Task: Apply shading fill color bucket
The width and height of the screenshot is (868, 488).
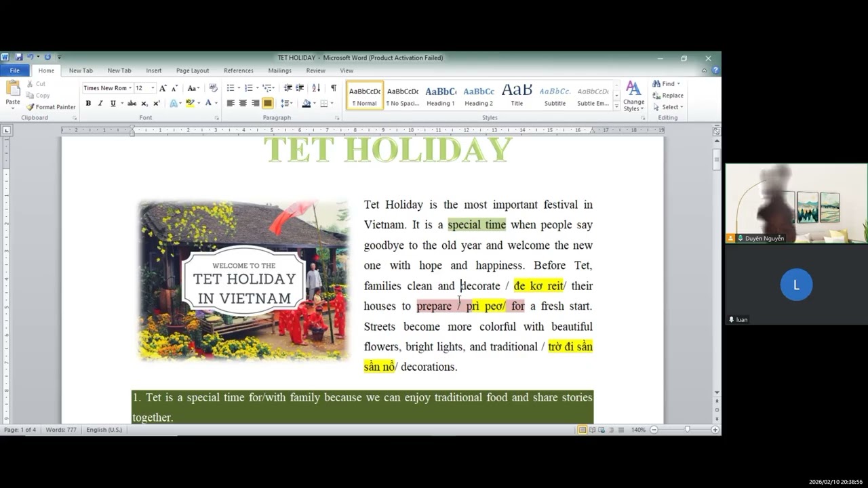Action: [307, 103]
